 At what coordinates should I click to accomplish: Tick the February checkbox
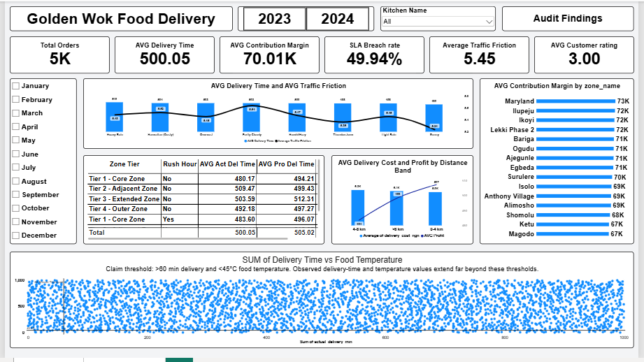15,99
